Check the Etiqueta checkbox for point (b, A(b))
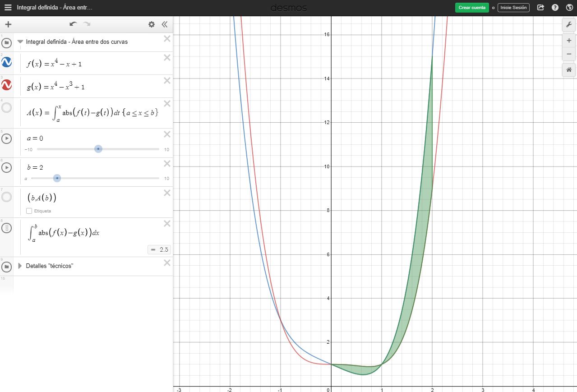The width and height of the screenshot is (577, 392). 29,211
